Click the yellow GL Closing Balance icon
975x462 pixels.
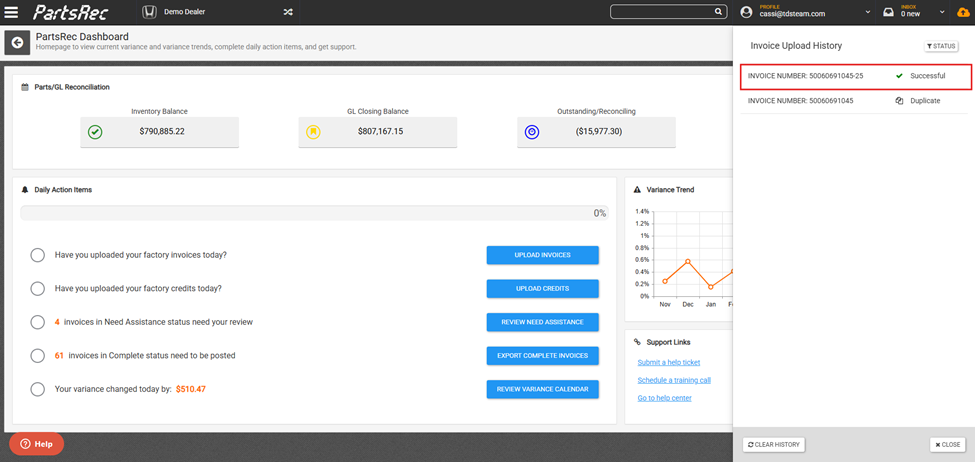tap(313, 132)
